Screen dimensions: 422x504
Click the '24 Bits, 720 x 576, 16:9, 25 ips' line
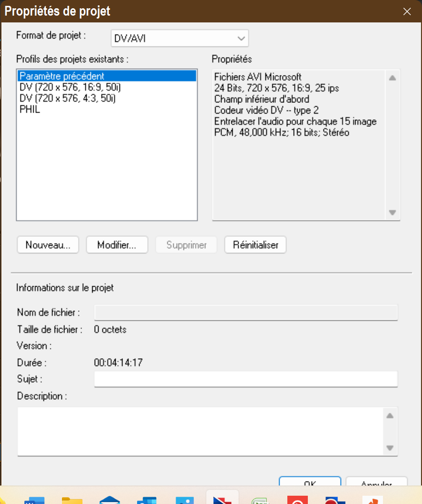pos(277,88)
